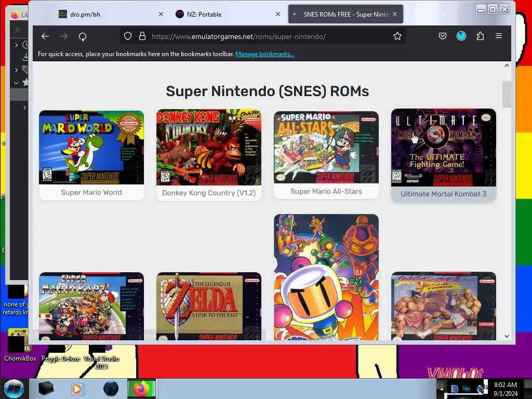Go back using the browser back arrow
This screenshot has height=399, width=532.
tap(45, 36)
